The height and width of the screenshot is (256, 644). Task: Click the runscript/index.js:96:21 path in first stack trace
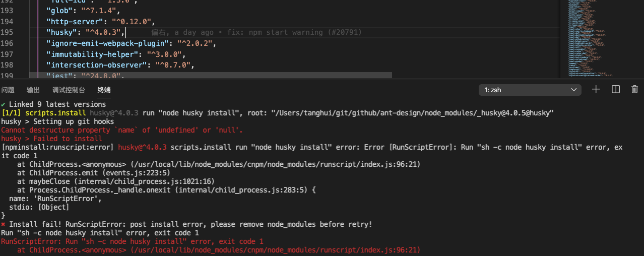point(275,164)
